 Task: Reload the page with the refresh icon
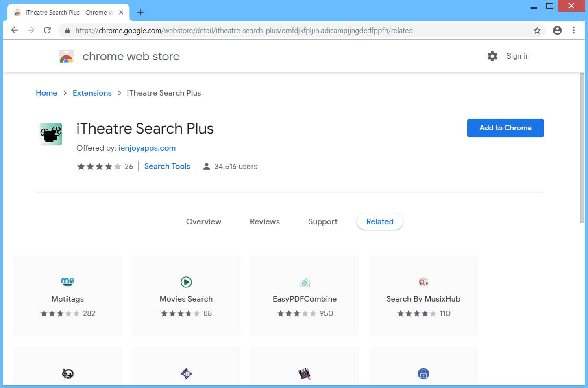point(47,30)
